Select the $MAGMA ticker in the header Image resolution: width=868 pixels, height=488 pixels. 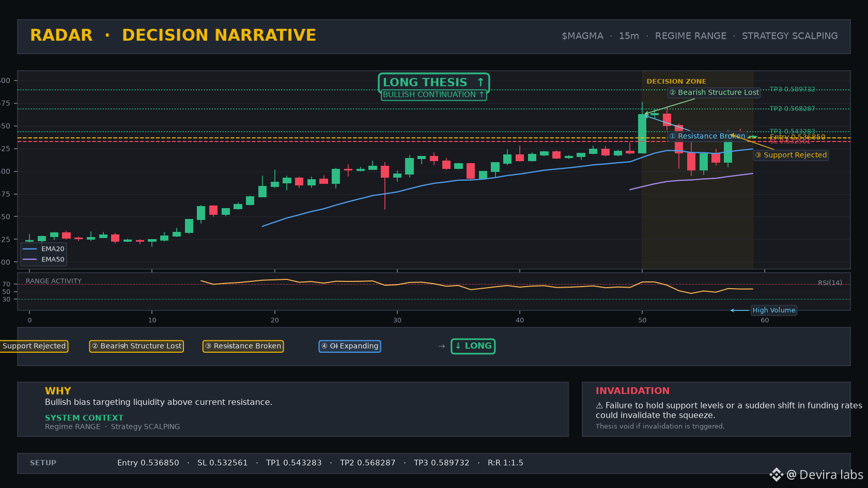click(x=582, y=36)
